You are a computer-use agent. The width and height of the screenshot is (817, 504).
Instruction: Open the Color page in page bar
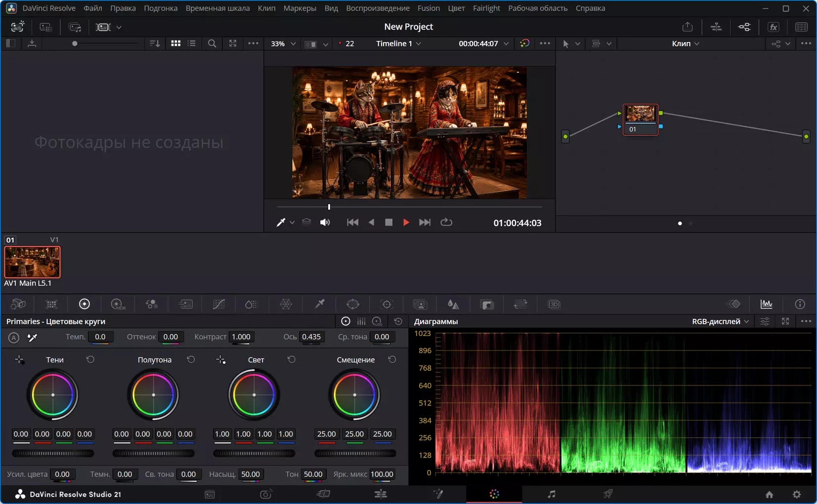coord(494,494)
